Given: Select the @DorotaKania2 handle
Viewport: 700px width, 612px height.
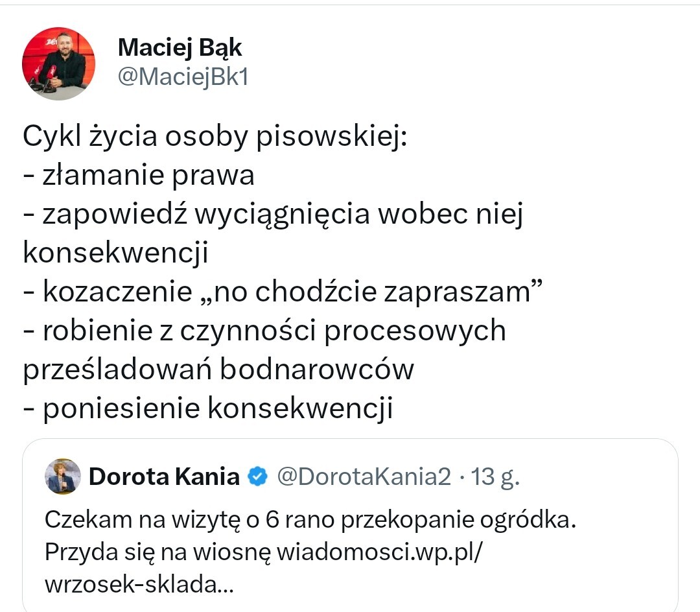Looking at the screenshot, I should 364,477.
